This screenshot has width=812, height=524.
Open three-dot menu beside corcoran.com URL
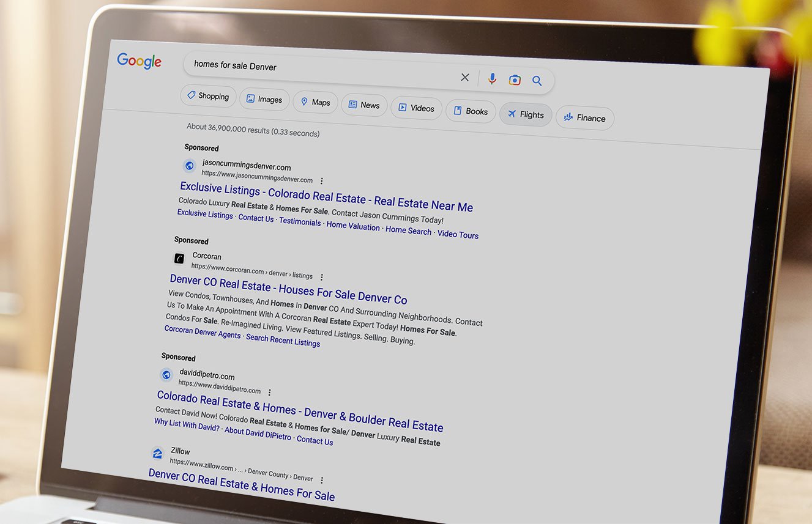coord(321,277)
